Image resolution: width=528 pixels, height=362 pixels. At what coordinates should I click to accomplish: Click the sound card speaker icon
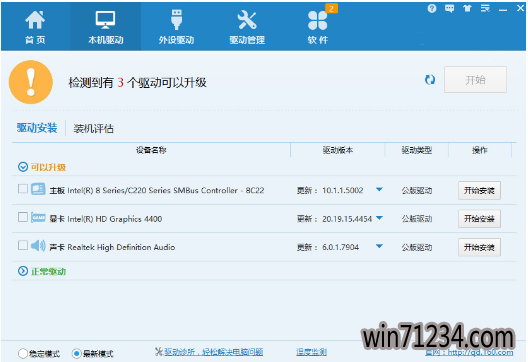(x=38, y=246)
